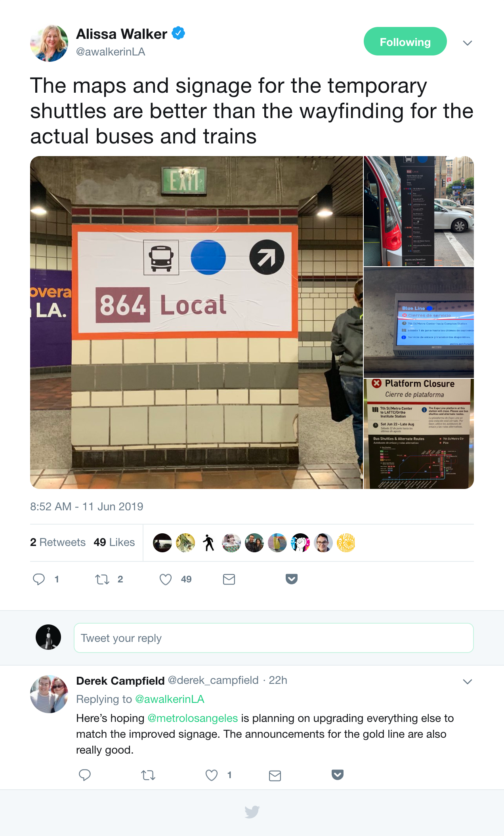Click the Tweet your reply field
This screenshot has height=836, width=504.
pyautogui.click(x=273, y=638)
